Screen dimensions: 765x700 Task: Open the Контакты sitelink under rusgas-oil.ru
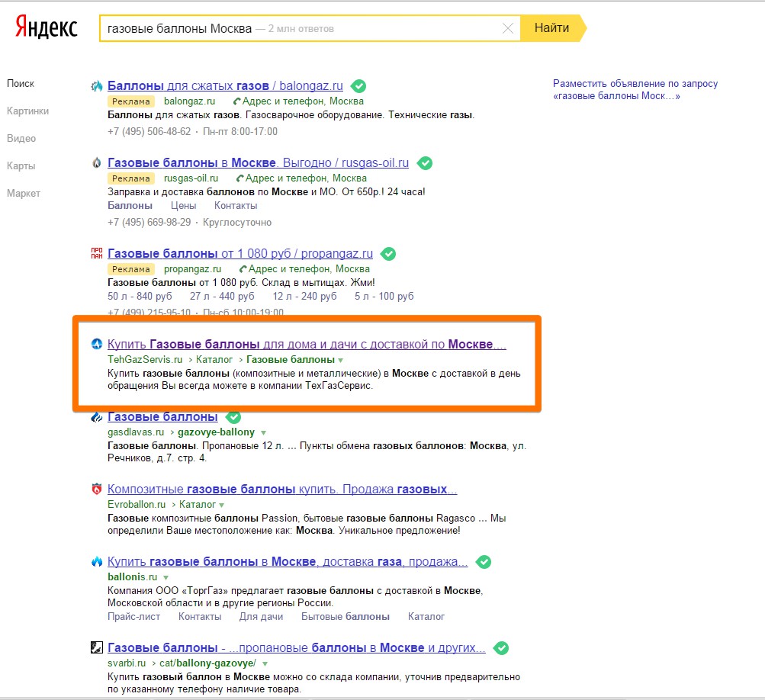(x=236, y=205)
